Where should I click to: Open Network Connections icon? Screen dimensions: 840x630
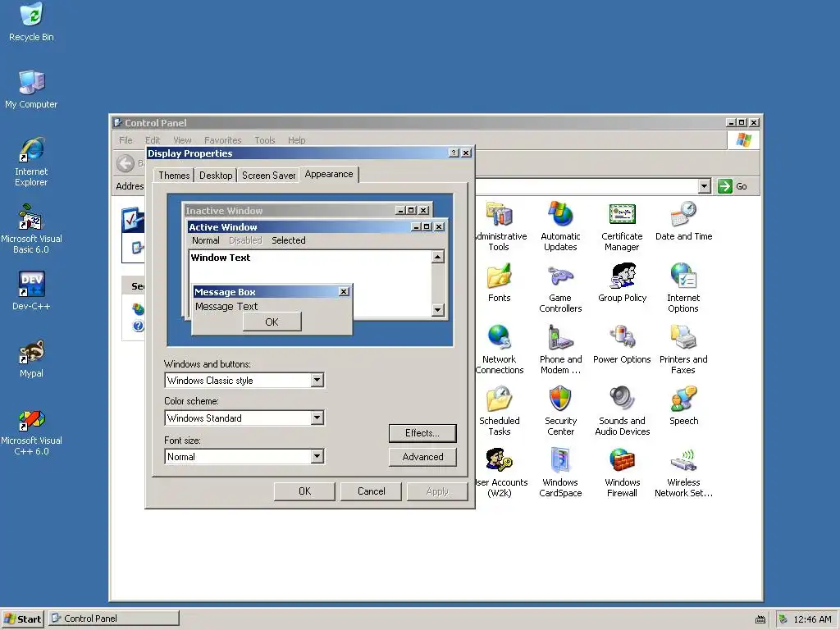click(500, 337)
